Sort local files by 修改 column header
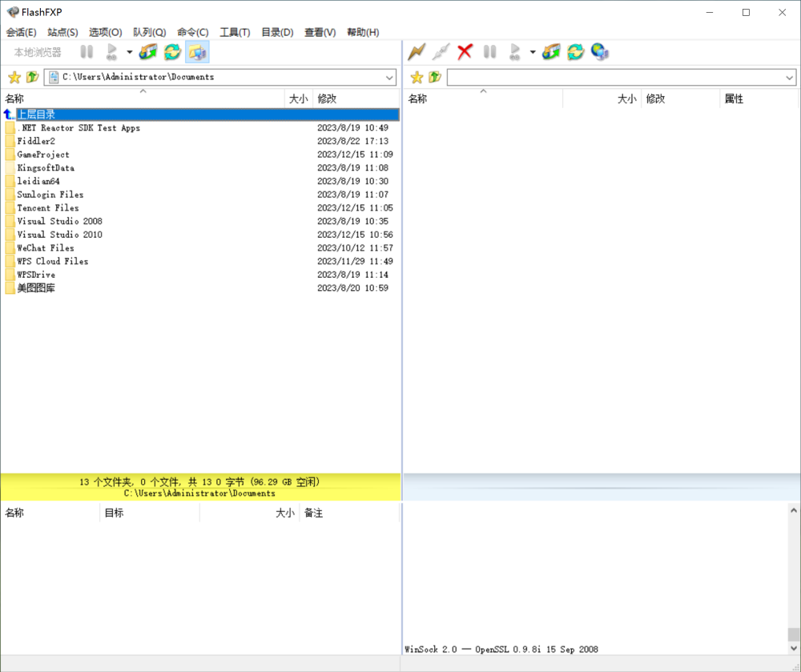The height and width of the screenshot is (672, 801). (x=327, y=99)
